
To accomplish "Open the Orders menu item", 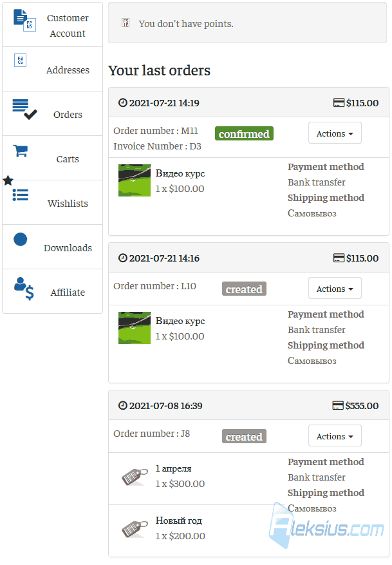I will (53, 114).
